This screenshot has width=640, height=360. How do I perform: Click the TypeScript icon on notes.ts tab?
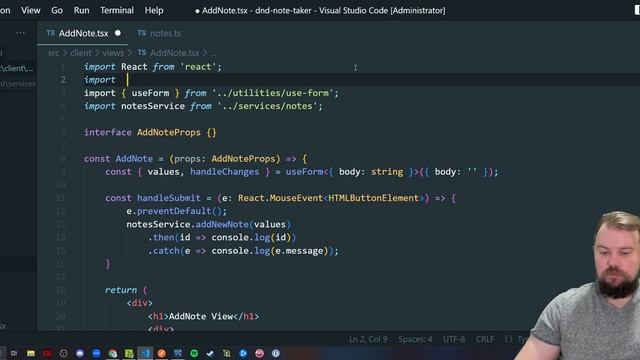142,33
